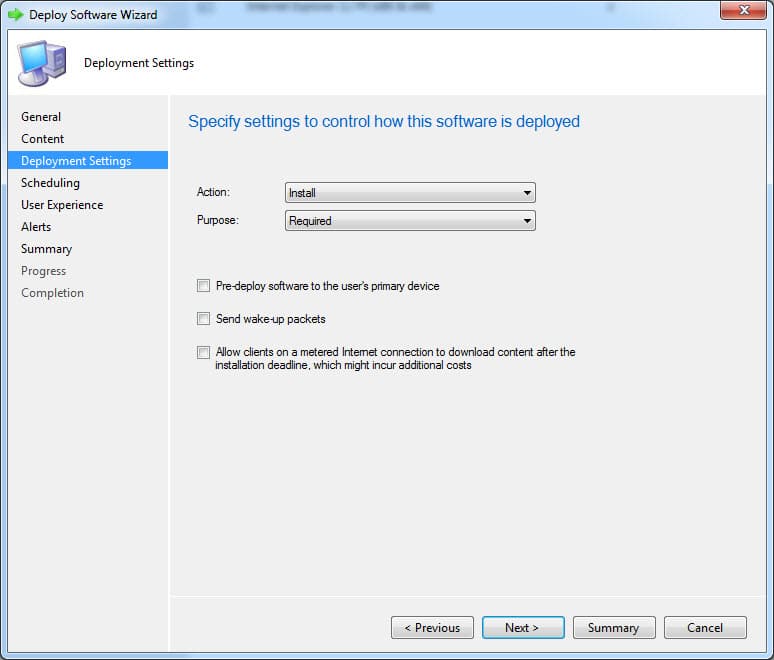Open the Purpose dropdown showing Required

point(410,221)
